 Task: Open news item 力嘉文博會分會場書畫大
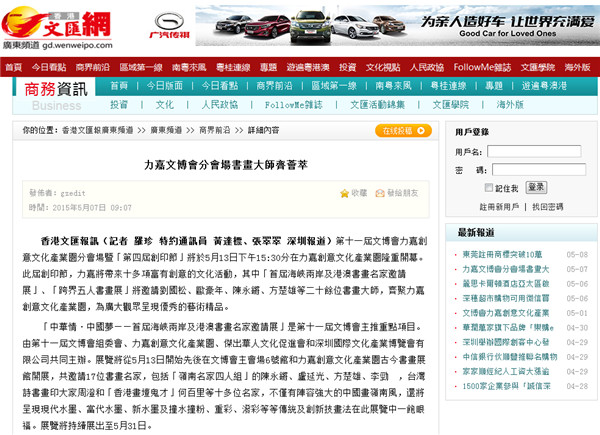point(505,269)
